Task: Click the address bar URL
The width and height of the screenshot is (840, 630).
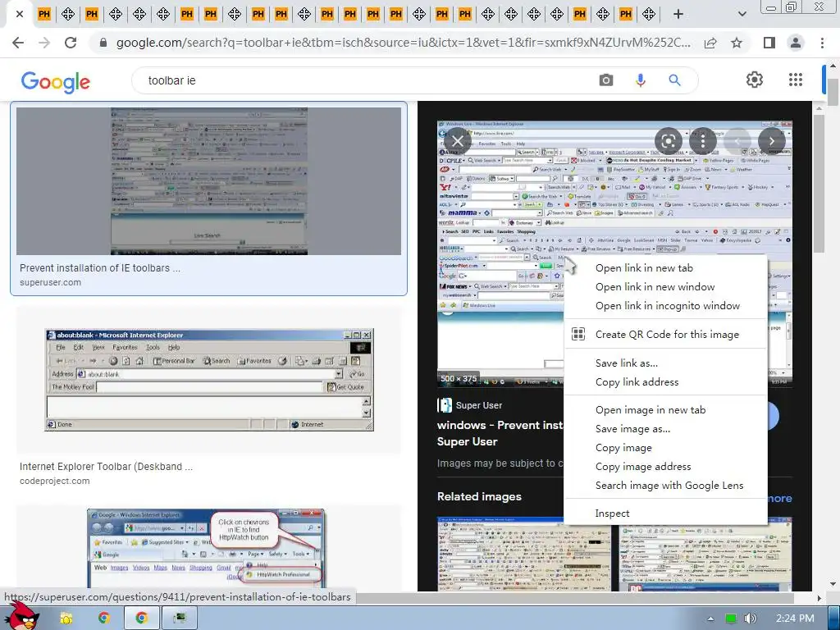Action: coord(404,43)
